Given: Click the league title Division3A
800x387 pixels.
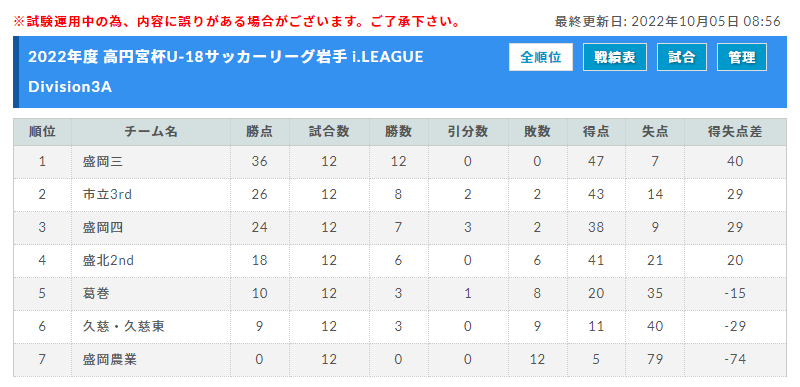Looking at the screenshot, I should click(x=70, y=87).
